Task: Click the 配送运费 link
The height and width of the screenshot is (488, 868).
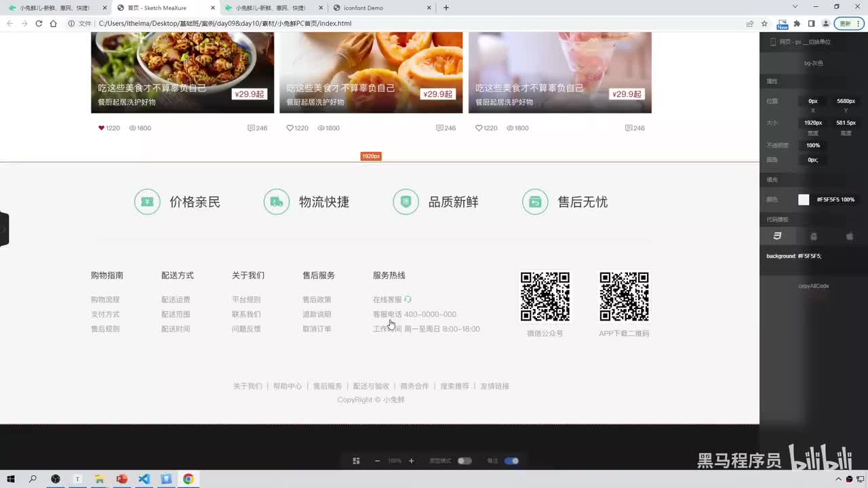Action: point(176,300)
